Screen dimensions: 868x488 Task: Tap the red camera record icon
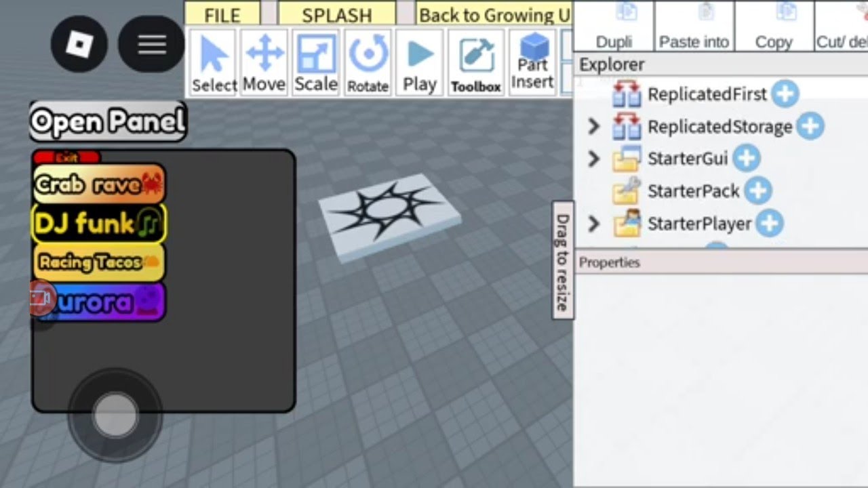[41, 298]
